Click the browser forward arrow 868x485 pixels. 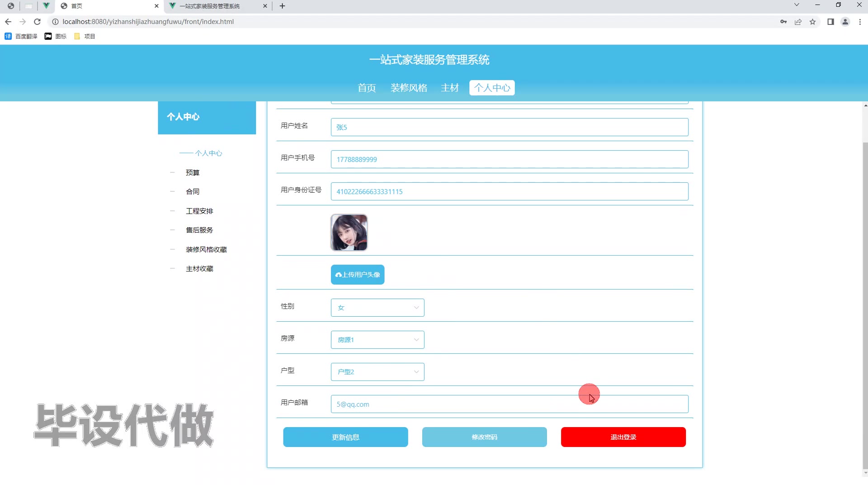point(23,22)
